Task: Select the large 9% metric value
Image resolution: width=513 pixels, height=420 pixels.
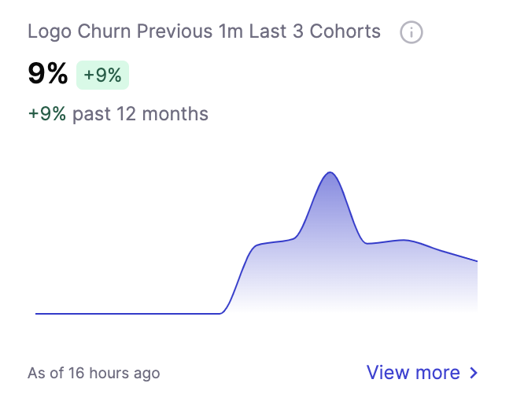Action: tap(48, 74)
